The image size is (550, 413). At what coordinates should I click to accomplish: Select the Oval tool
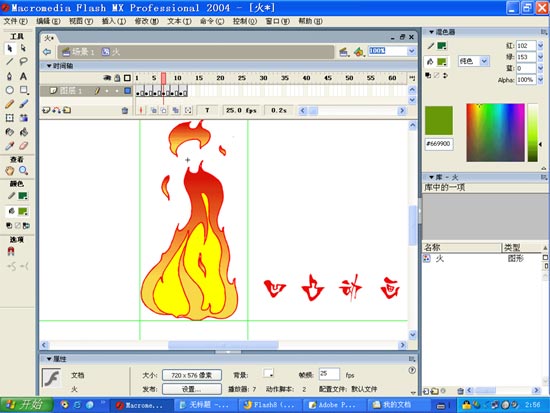coord(10,90)
